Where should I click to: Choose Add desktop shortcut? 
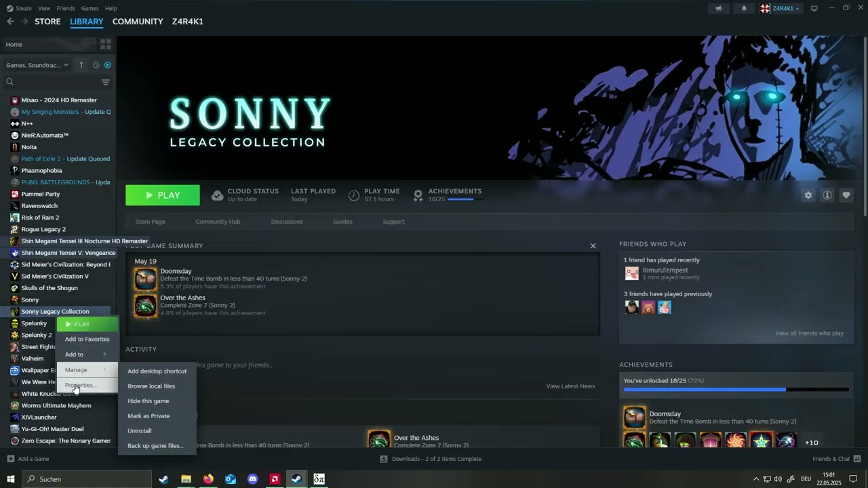[x=157, y=371]
